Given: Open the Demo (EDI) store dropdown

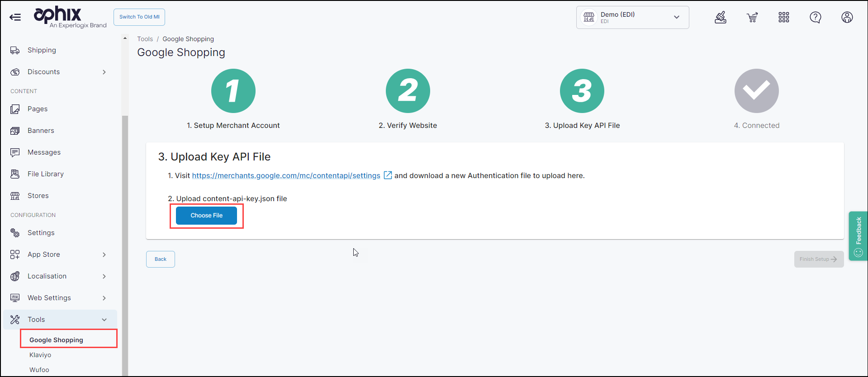Looking at the screenshot, I should coord(632,17).
